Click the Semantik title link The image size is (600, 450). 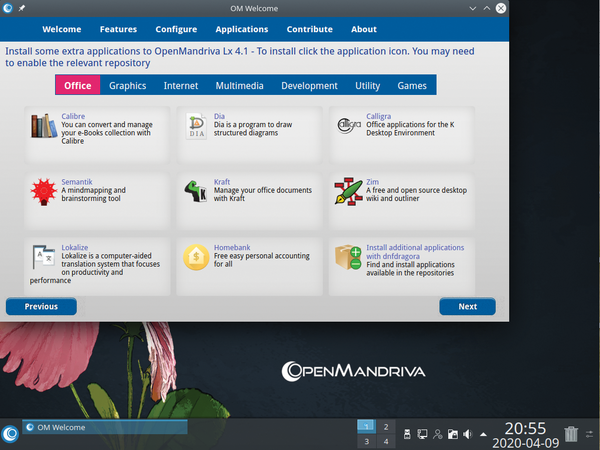(x=77, y=182)
